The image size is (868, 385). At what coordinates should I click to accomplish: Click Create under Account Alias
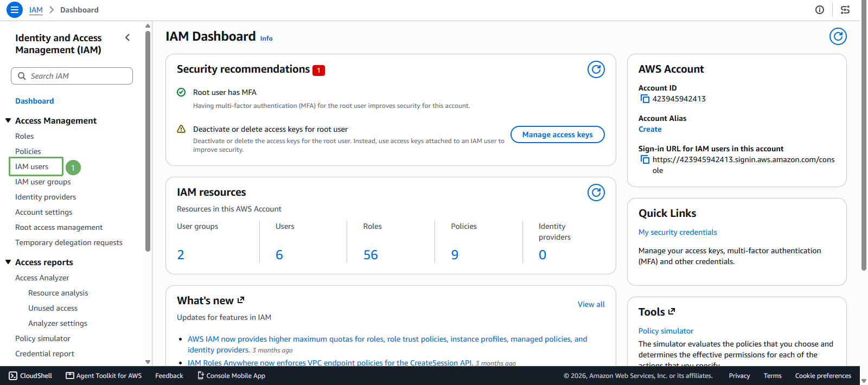650,129
